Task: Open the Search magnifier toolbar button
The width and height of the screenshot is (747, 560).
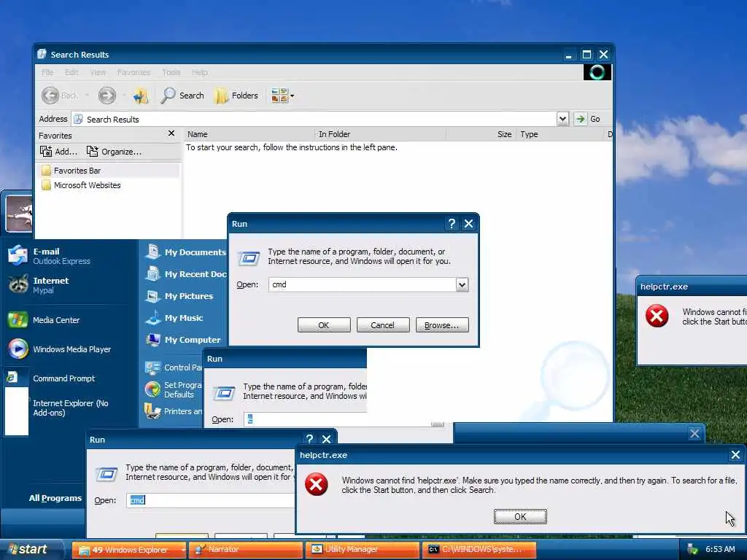Action: click(x=182, y=96)
